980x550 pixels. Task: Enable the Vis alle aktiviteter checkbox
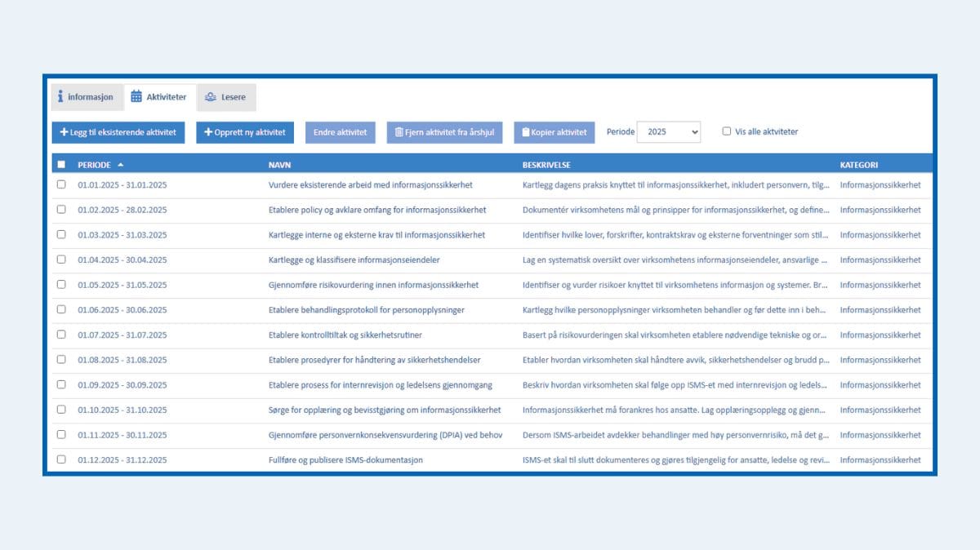727,131
